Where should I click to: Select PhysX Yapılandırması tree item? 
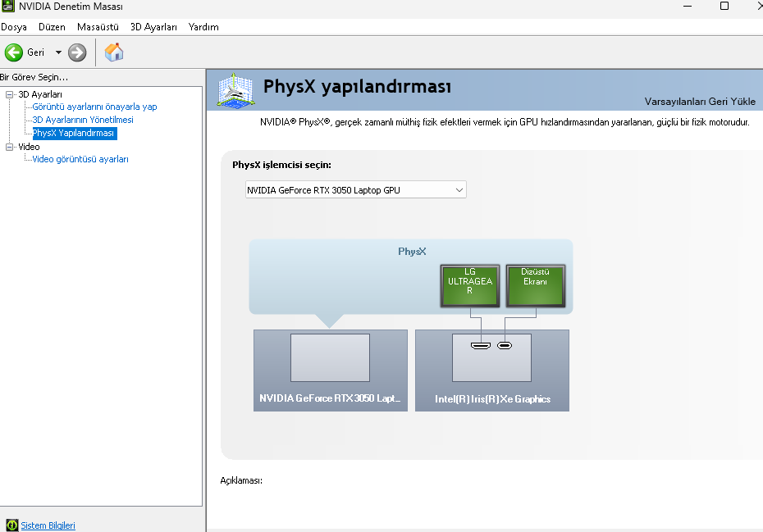(x=75, y=134)
